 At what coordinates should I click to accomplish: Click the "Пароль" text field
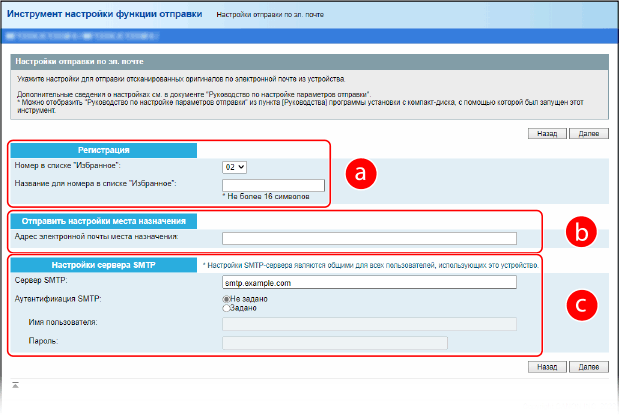coord(321,343)
